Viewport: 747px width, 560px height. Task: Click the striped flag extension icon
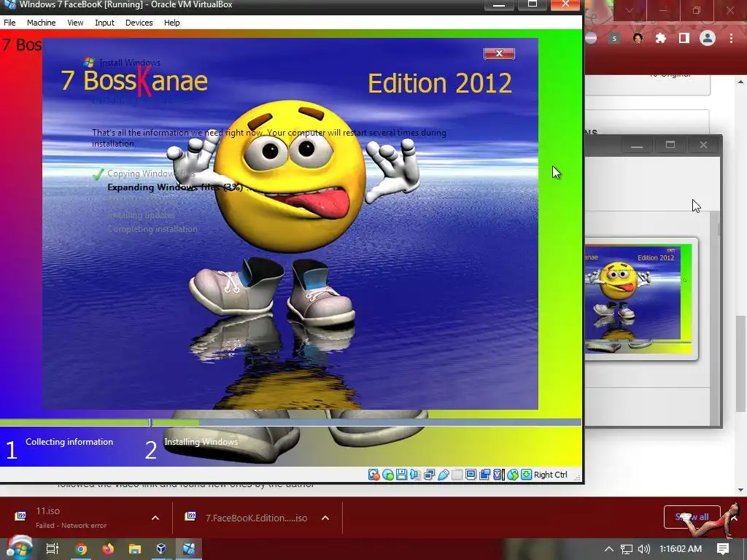click(591, 38)
